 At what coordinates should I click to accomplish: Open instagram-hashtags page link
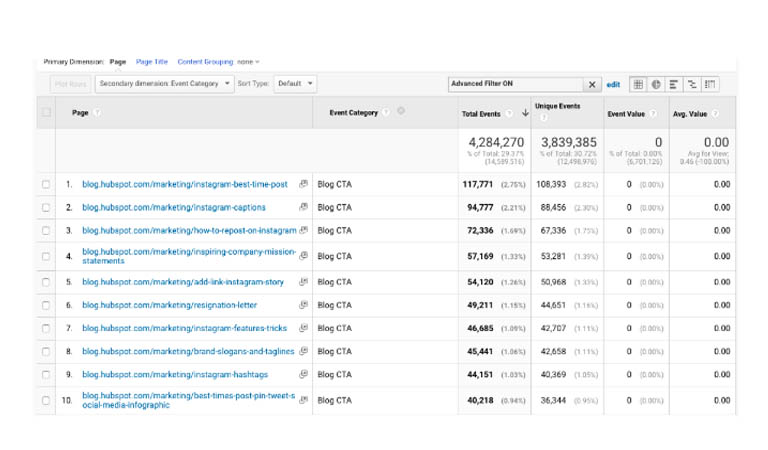coord(175,374)
